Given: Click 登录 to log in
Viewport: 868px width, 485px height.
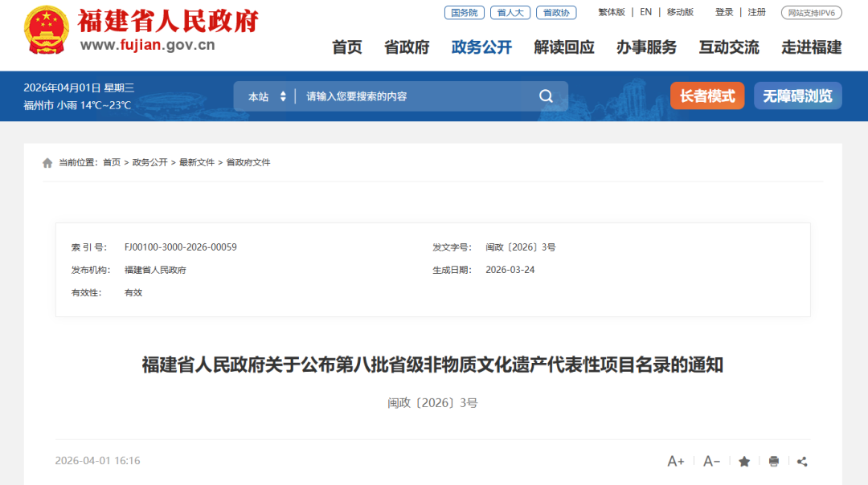Looking at the screenshot, I should tap(724, 12).
